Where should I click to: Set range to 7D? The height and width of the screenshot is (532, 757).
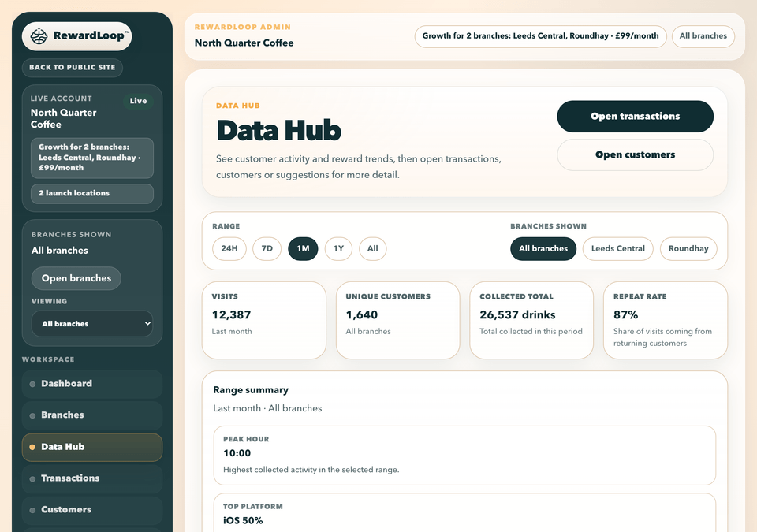pos(267,248)
